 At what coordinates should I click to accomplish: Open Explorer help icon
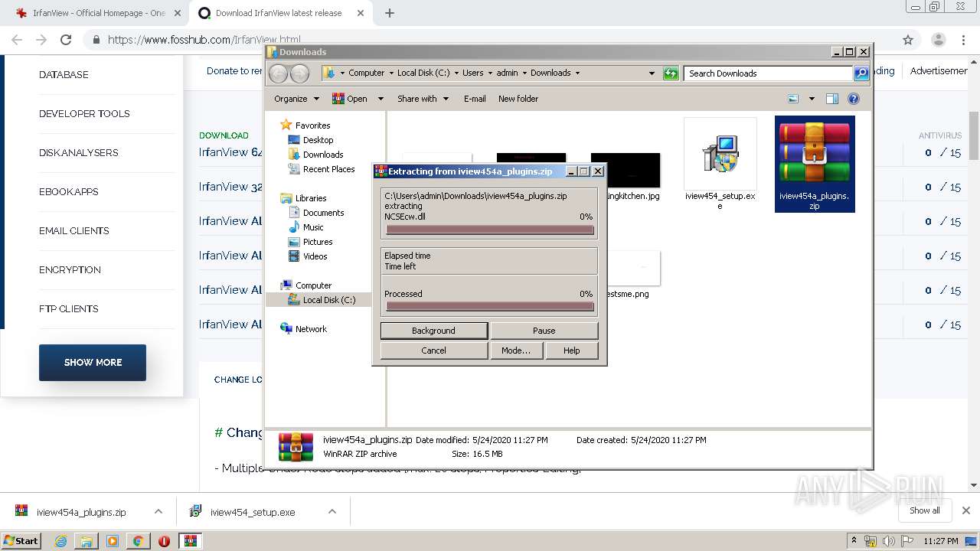pyautogui.click(x=854, y=99)
